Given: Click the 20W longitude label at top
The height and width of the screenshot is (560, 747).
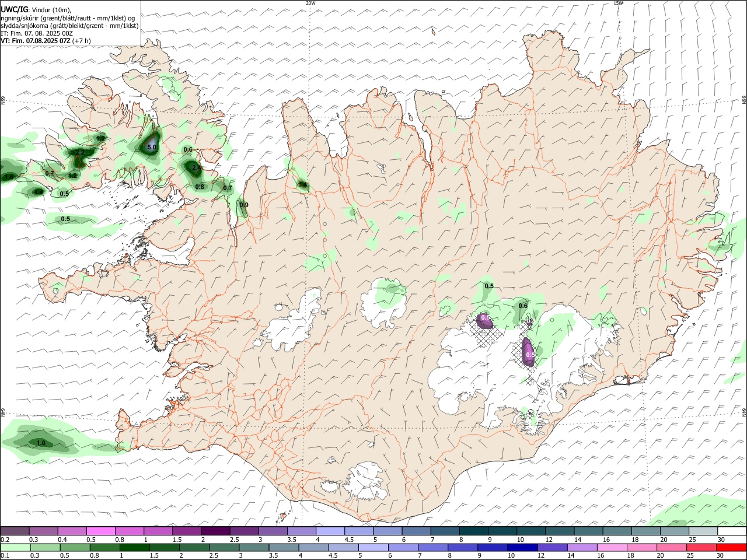Looking at the screenshot, I should [x=310, y=3].
